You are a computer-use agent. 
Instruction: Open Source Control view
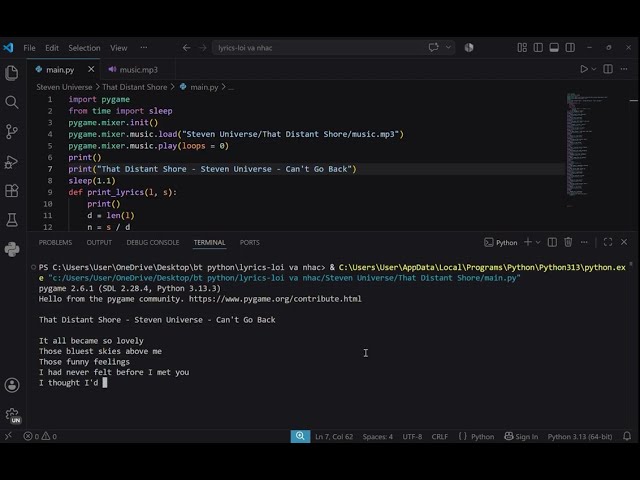point(12,131)
